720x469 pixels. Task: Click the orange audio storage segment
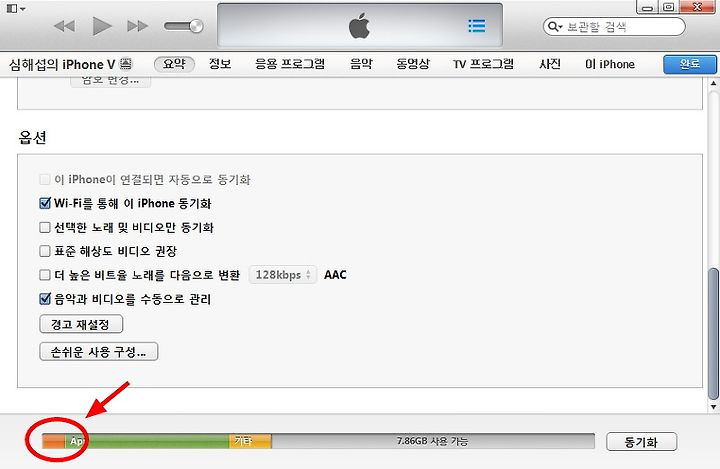coord(53,441)
